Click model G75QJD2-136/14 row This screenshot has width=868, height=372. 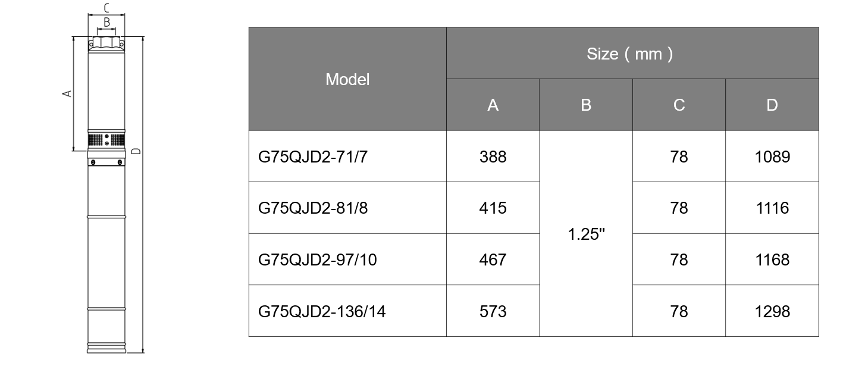534,311
